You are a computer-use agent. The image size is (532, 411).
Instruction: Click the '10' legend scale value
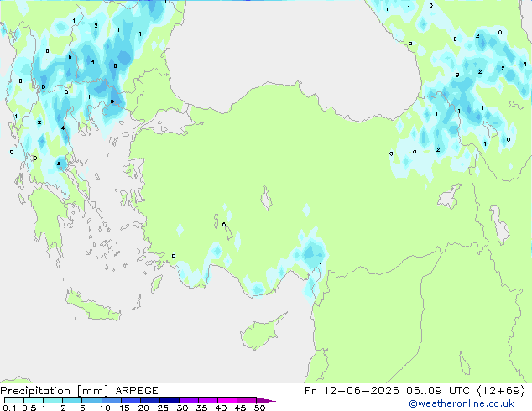(105, 408)
